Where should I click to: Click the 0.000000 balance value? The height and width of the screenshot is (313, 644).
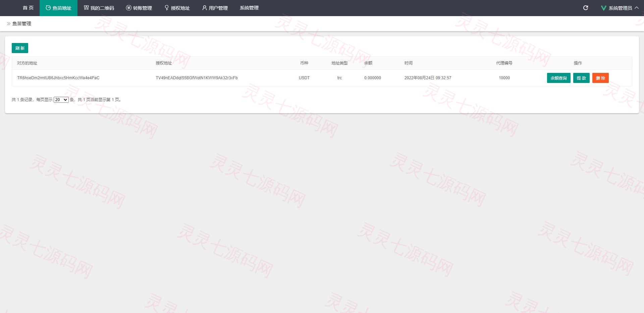pyautogui.click(x=373, y=78)
